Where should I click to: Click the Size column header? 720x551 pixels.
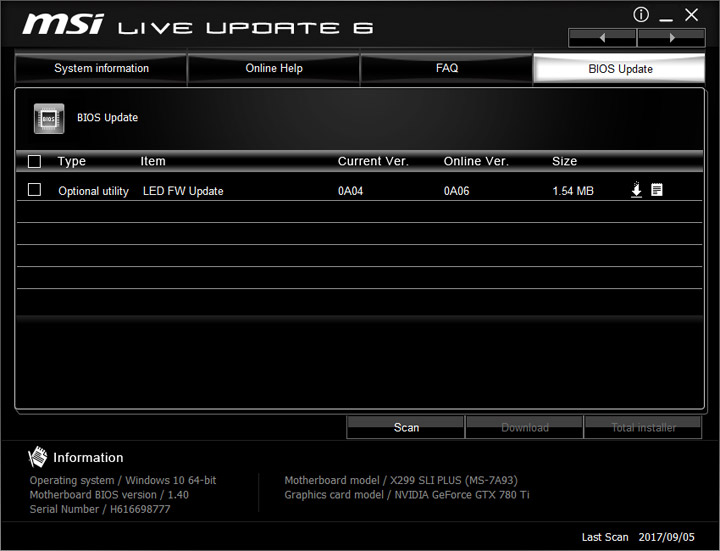click(564, 162)
